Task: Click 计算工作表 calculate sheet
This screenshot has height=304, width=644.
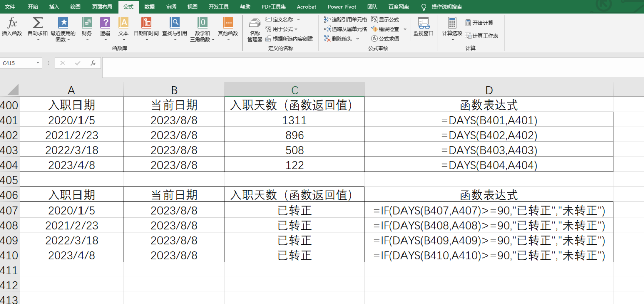Action: click(x=481, y=36)
